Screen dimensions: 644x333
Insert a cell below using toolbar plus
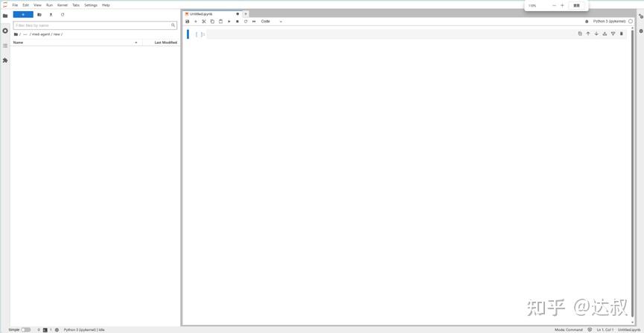pos(196,22)
